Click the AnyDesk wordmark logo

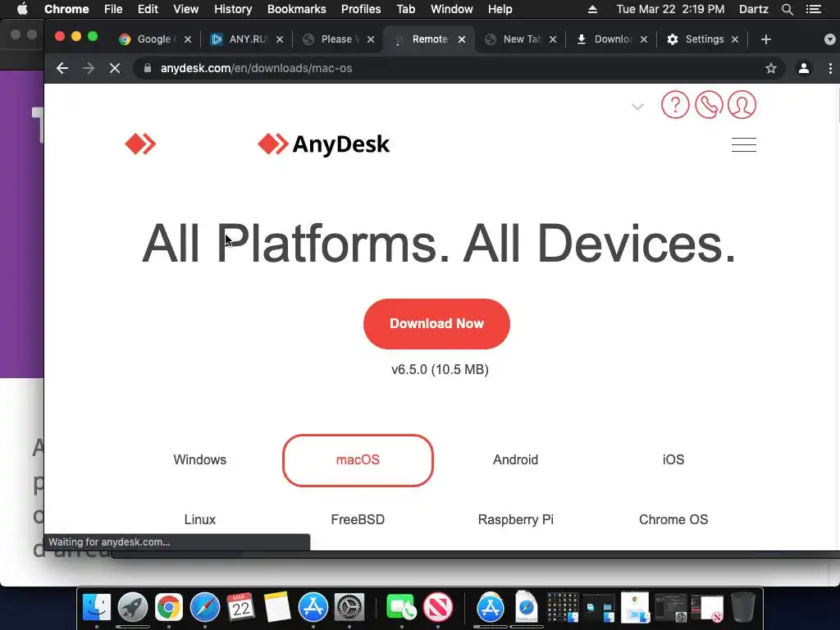pyautogui.click(x=323, y=144)
